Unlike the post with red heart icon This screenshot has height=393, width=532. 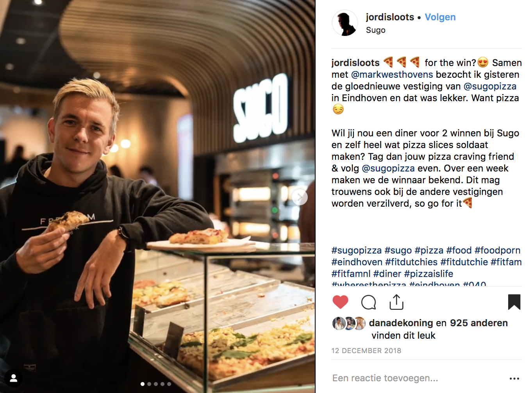(340, 302)
